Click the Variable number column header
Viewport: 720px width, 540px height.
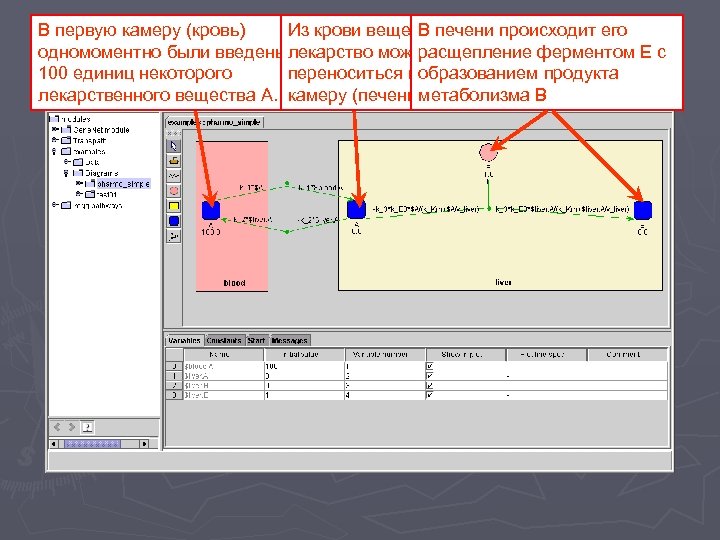click(x=385, y=354)
